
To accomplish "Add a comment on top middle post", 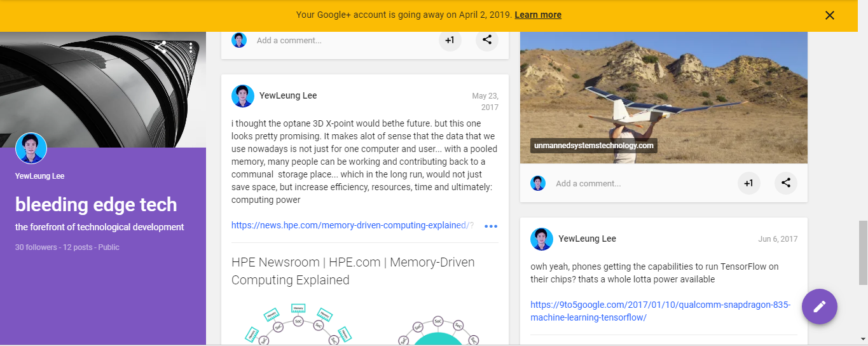I will click(x=289, y=40).
